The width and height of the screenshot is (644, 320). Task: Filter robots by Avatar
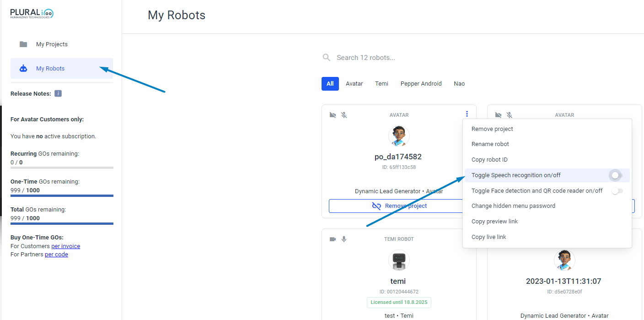(354, 84)
